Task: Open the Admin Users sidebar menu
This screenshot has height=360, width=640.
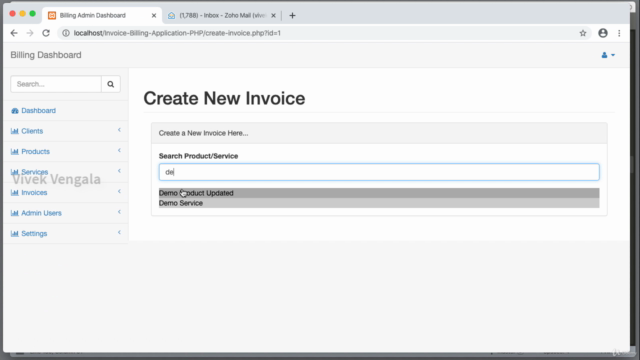Action: (x=41, y=213)
